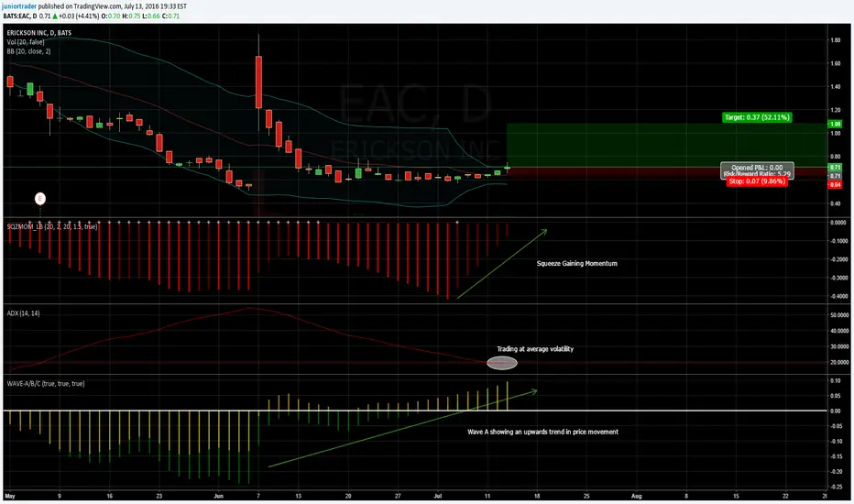Viewport: 854px width, 504px height.
Task: Click the BATS:EAC, D symbol header text
Action: [20, 16]
